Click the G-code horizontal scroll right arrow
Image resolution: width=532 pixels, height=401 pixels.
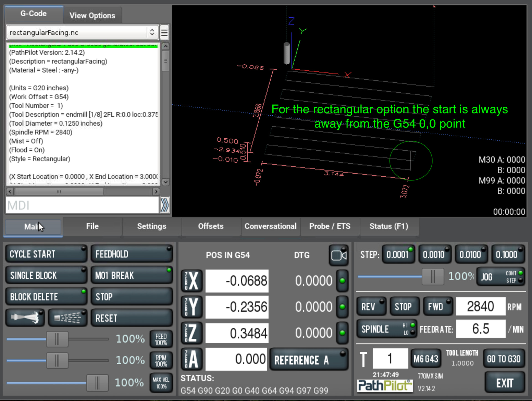(156, 191)
